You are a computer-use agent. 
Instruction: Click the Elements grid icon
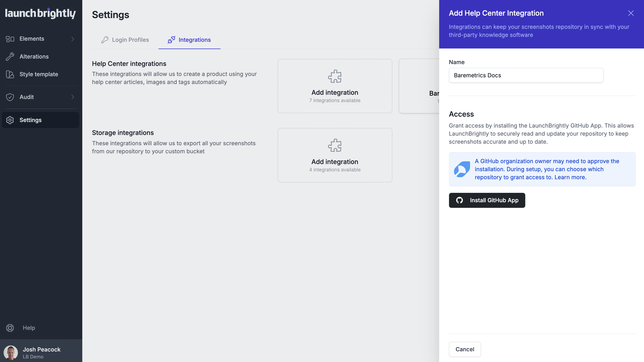10,39
